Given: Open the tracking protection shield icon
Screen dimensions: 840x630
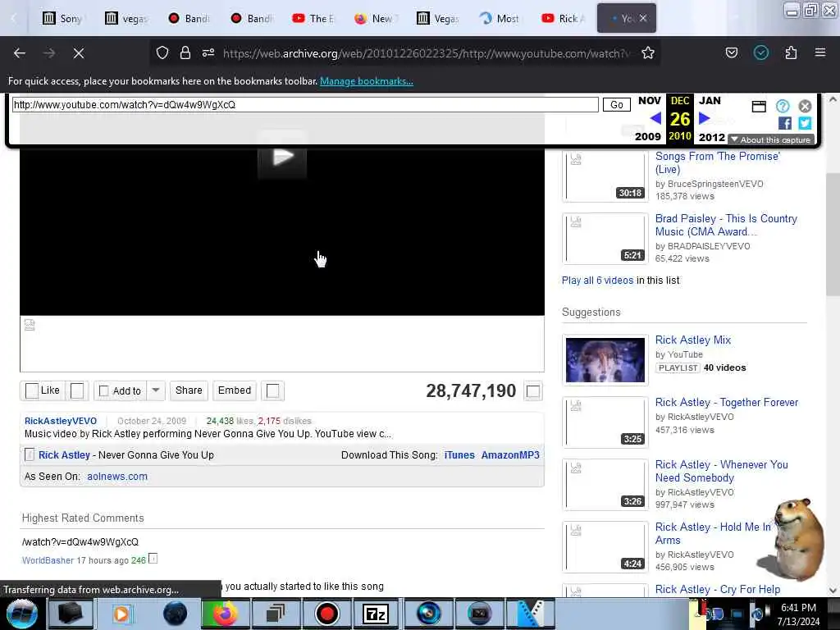Looking at the screenshot, I should (x=162, y=52).
